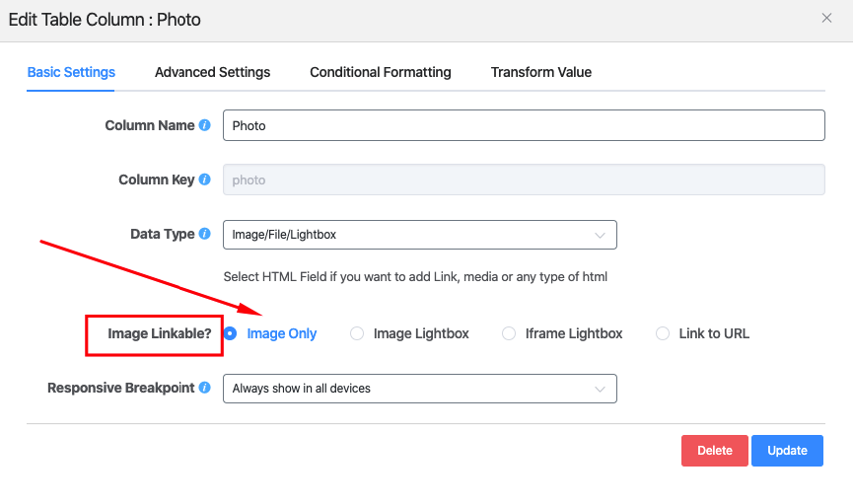Click the blue Update button
The height and width of the screenshot is (504, 853).
pos(787,451)
